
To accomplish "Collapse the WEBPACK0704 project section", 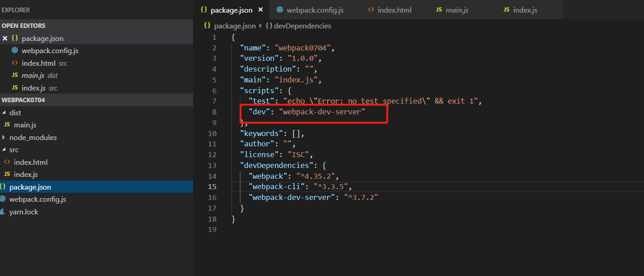I will [96, 100].
